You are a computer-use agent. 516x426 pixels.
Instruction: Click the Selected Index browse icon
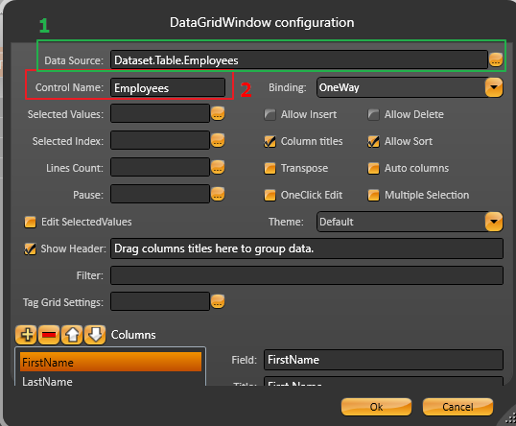pos(218,141)
